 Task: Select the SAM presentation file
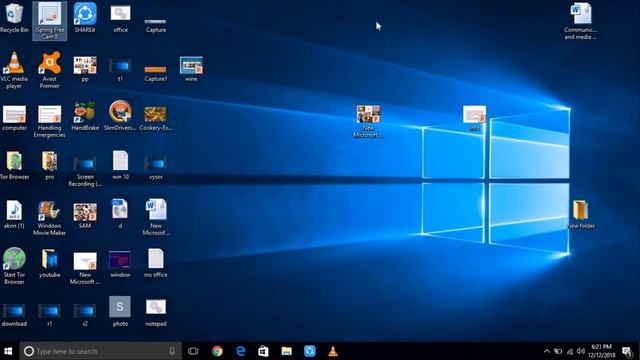point(85,216)
